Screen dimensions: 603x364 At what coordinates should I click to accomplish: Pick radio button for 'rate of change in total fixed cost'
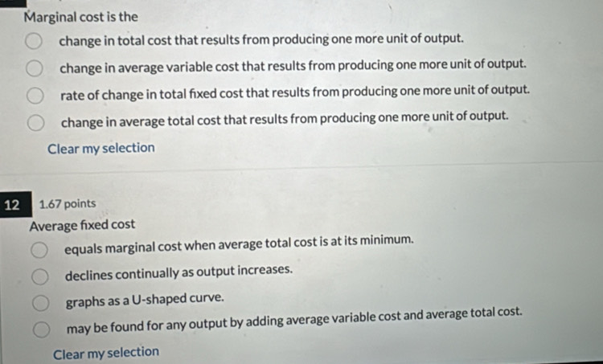click(35, 96)
